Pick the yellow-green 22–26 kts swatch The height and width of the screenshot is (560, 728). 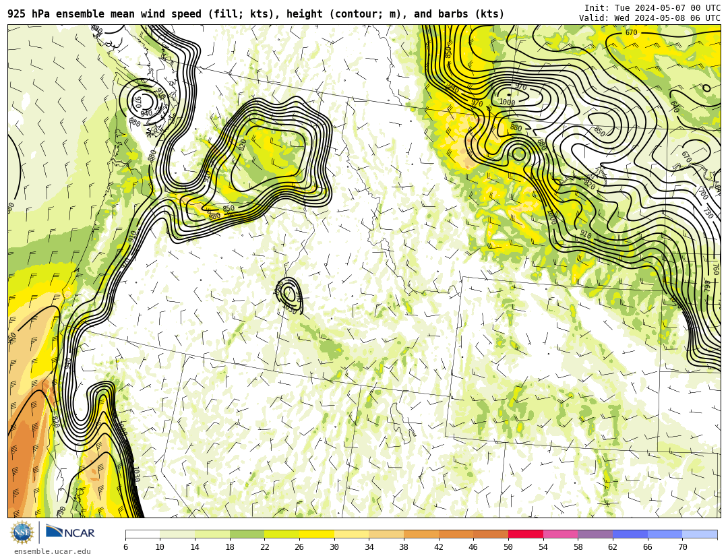(282, 534)
